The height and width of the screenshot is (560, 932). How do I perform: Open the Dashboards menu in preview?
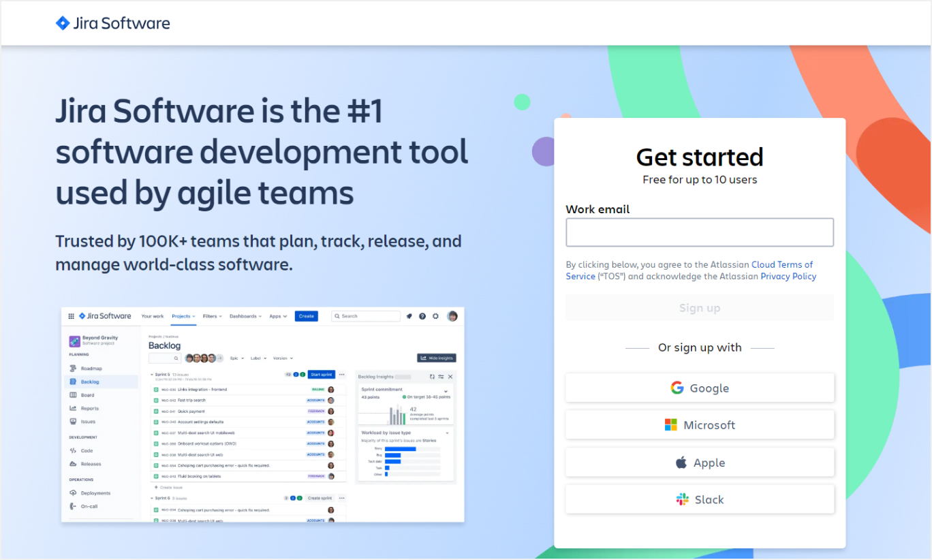245,316
